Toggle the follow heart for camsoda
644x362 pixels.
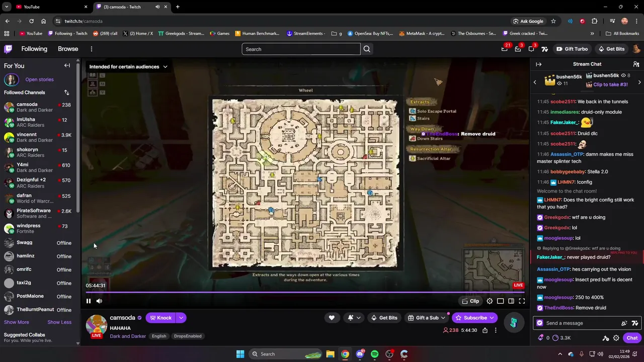[332, 318]
